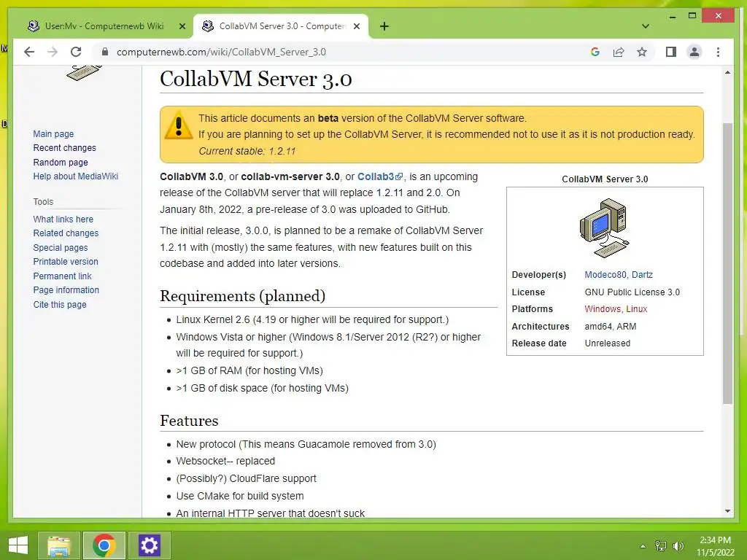Screen dimensions: 747x560
Task: Open the Chrome profile avatar
Action: pos(694,52)
